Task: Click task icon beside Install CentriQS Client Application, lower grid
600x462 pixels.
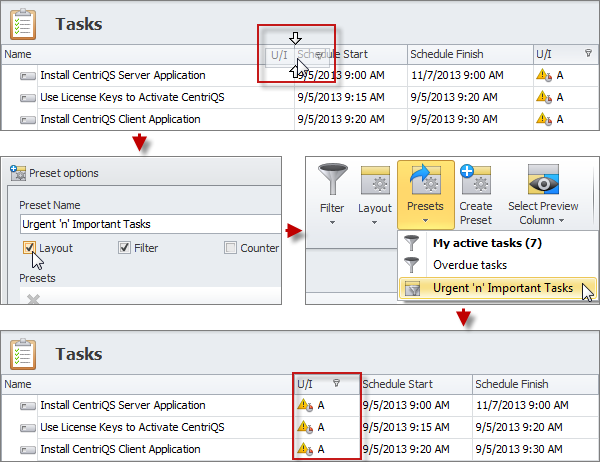Action: (28, 450)
